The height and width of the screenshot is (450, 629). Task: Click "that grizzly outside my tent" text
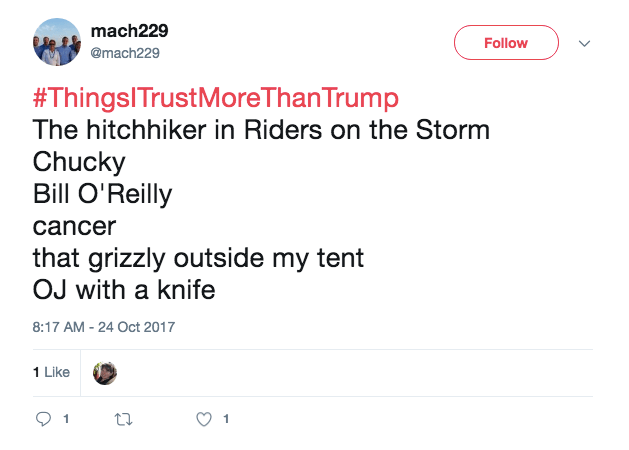click(198, 258)
